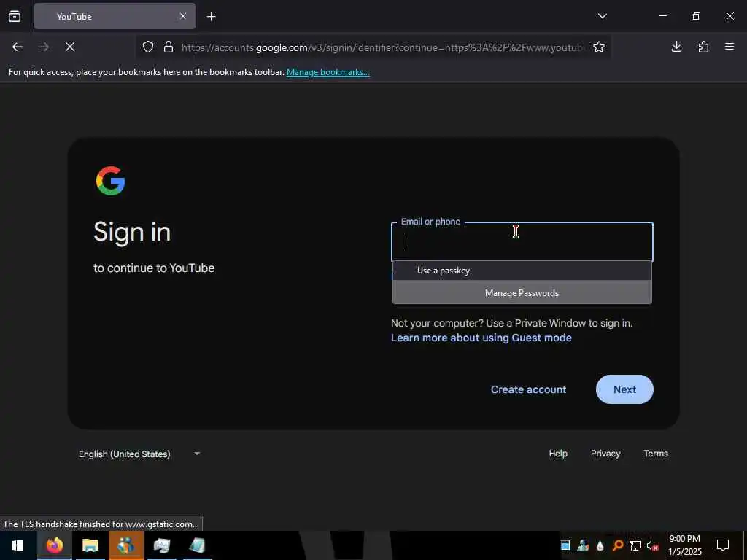Open the notification center icon
The height and width of the screenshot is (560, 747).
[723, 545]
